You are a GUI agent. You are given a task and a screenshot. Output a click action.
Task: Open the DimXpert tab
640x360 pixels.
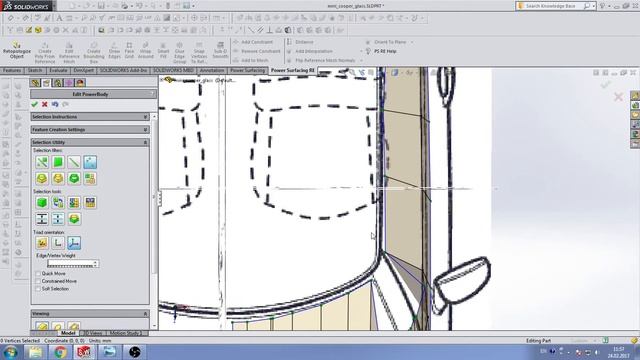tap(84, 71)
